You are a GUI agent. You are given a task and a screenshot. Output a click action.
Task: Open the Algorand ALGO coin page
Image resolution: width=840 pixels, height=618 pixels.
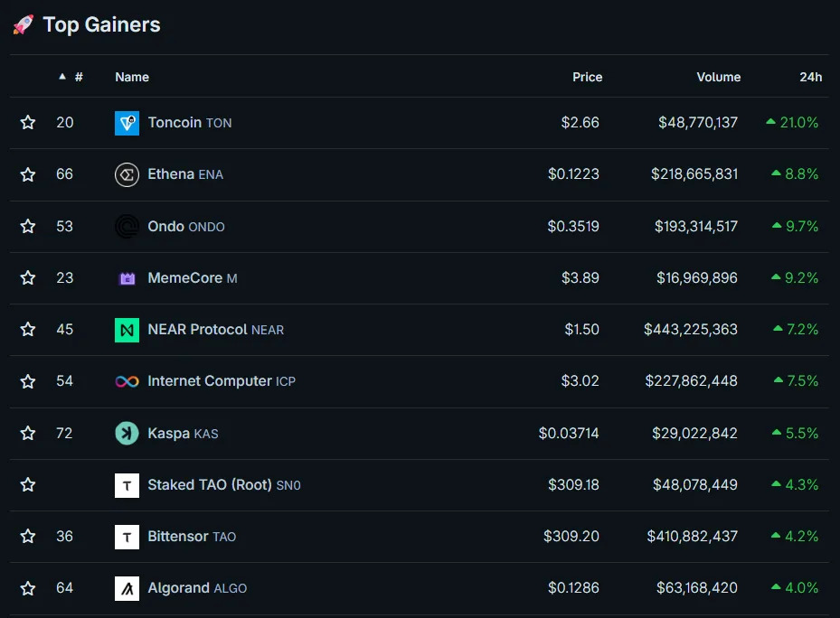pyautogui.click(x=197, y=588)
